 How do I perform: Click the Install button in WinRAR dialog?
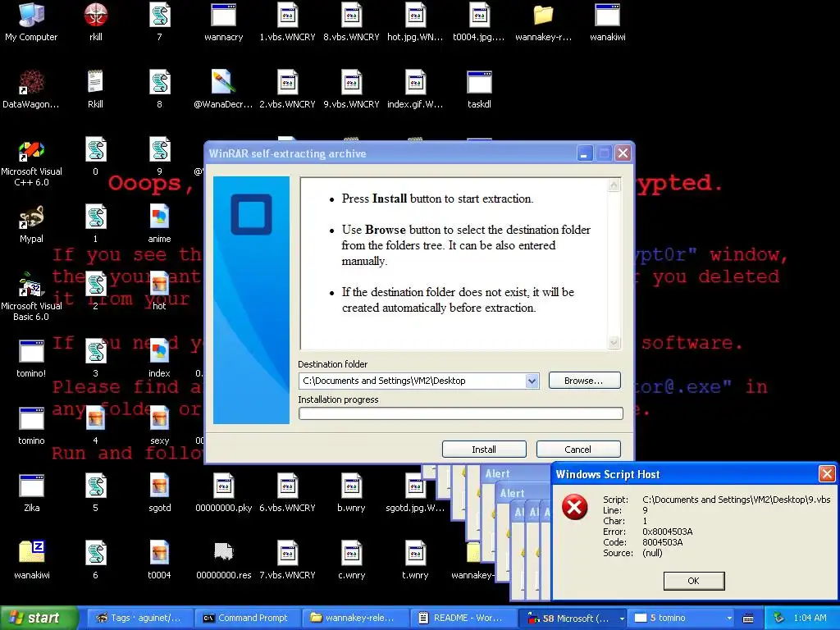click(x=484, y=450)
